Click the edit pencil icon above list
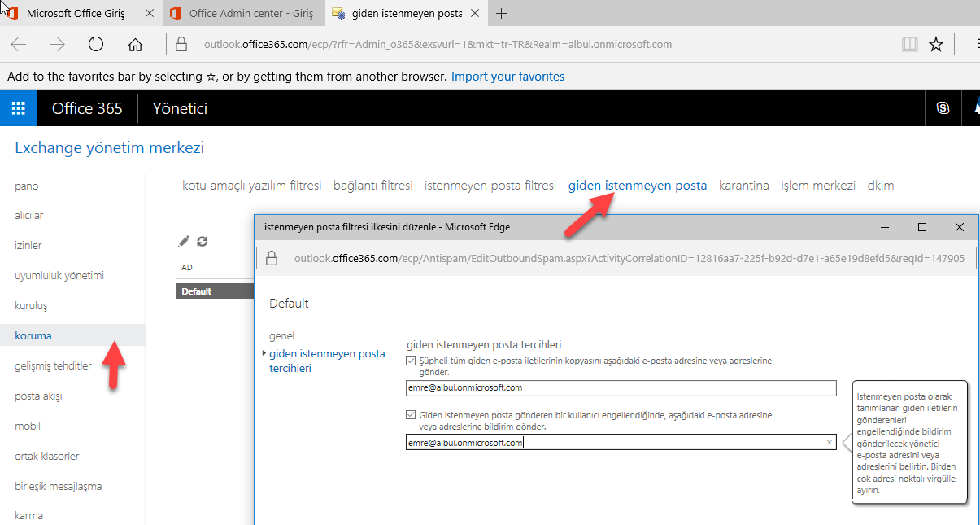Viewport: 980px width, 525px height. [184, 241]
